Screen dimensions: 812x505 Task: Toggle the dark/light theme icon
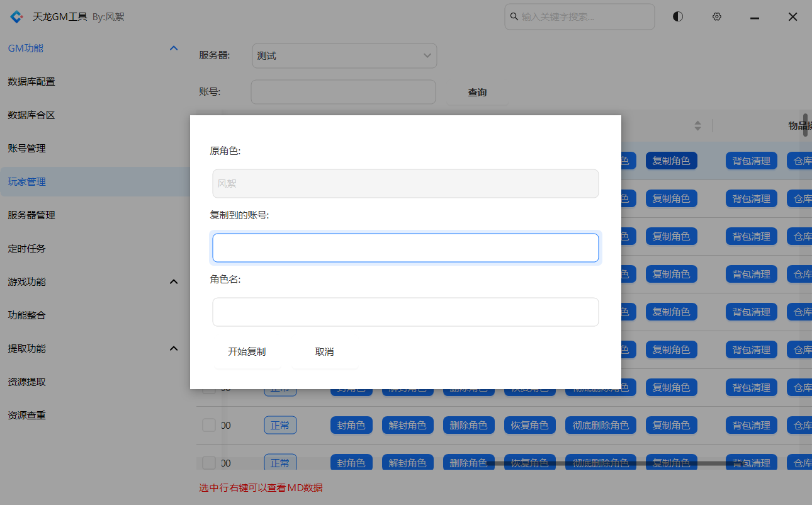678,17
